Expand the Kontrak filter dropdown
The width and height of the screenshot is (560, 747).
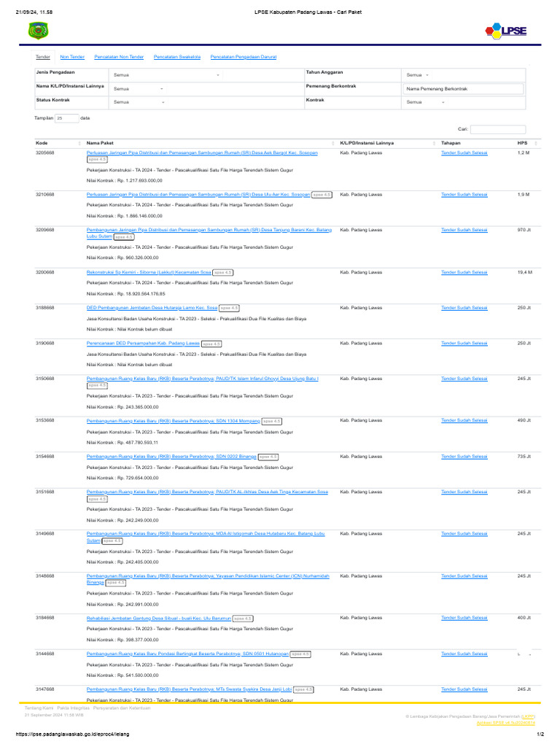click(x=426, y=102)
